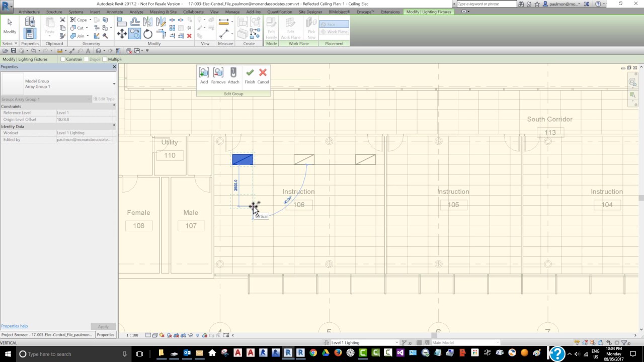
Task: Click the Match Type Properties icon
Action: coord(62,36)
